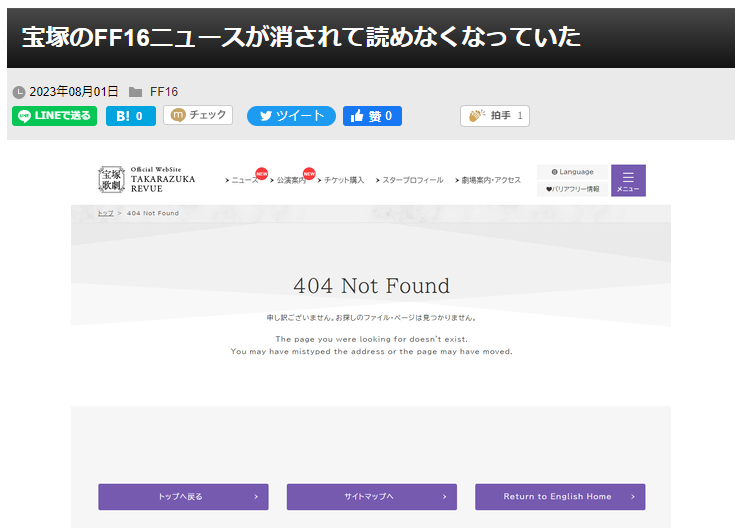Click the トップへ戻る button

coord(183,497)
